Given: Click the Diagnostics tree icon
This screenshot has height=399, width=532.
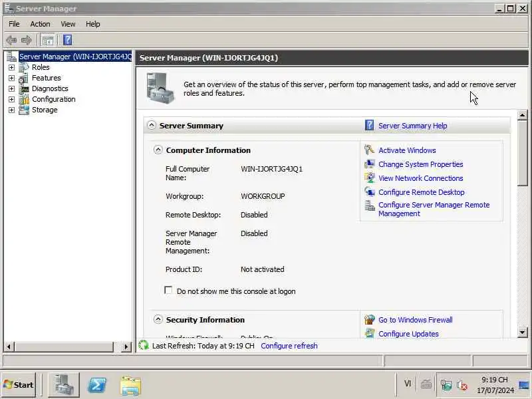Looking at the screenshot, I should 24,88.
